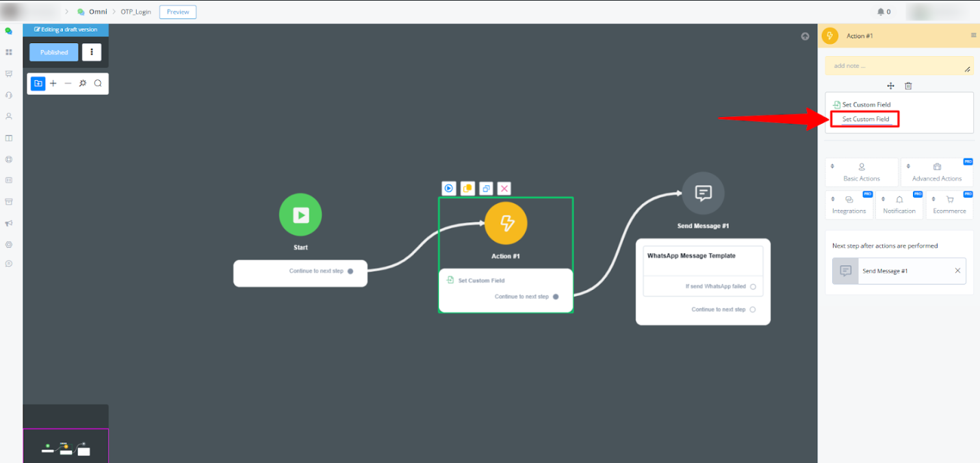Click the Preview button
The width and height of the screenshot is (980, 463).
pyautogui.click(x=178, y=12)
